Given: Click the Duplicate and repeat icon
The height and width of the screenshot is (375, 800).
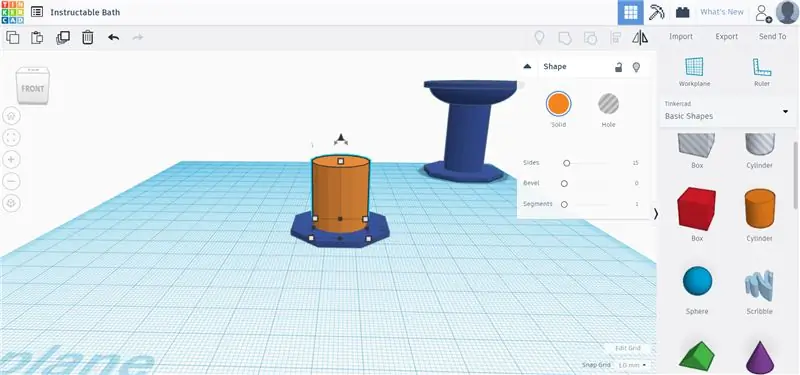Looking at the screenshot, I should [63, 37].
